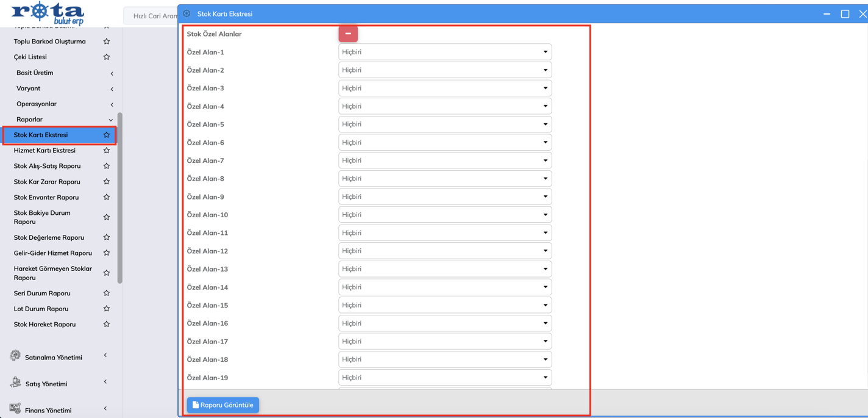
Task: Star the Stok Envanter Raporu item
Action: pyautogui.click(x=107, y=198)
